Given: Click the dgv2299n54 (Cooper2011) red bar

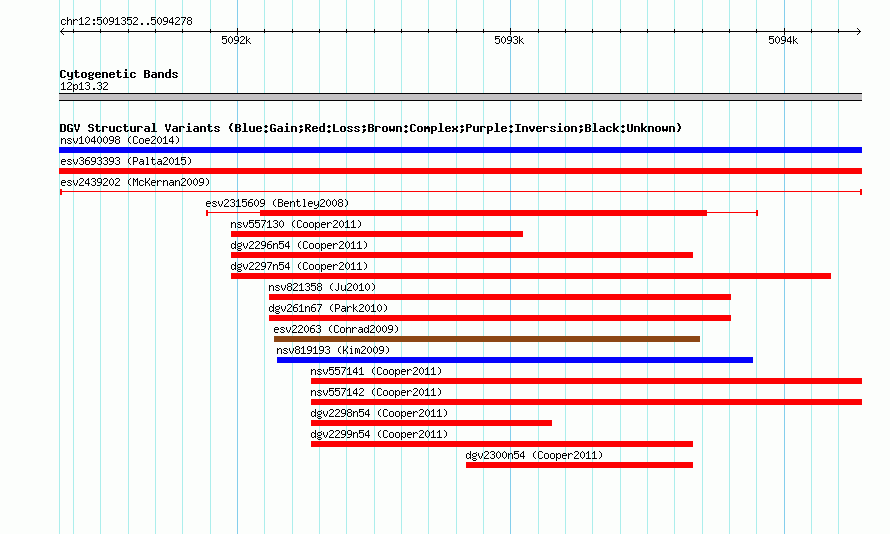Looking at the screenshot, I should pyautogui.click(x=502, y=444).
